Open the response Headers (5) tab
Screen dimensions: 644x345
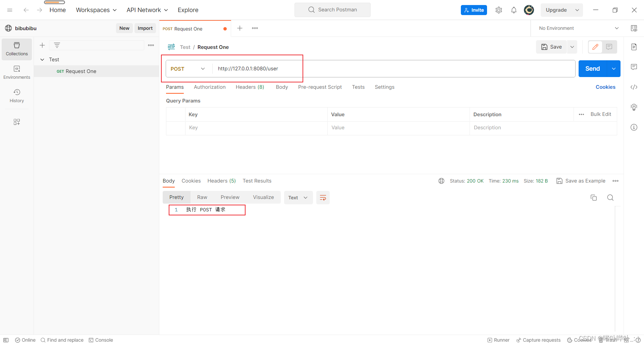coord(221,181)
